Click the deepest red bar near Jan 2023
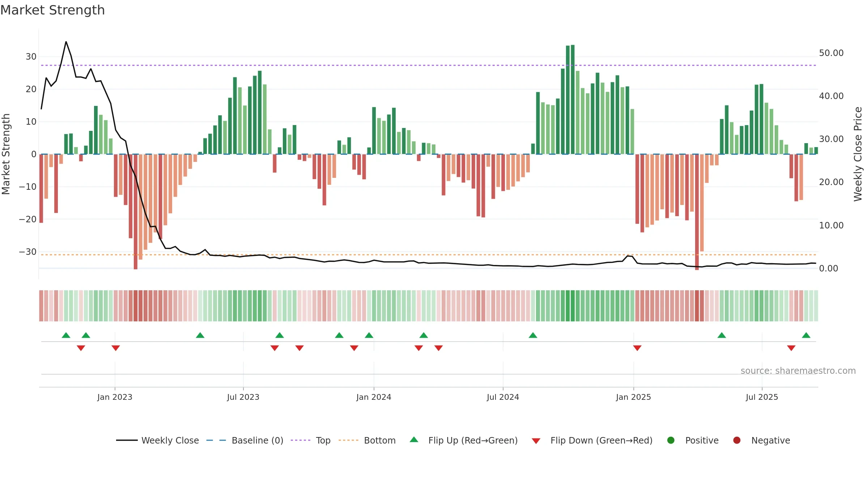Image resolution: width=868 pixels, height=488 pixels. pos(136,212)
